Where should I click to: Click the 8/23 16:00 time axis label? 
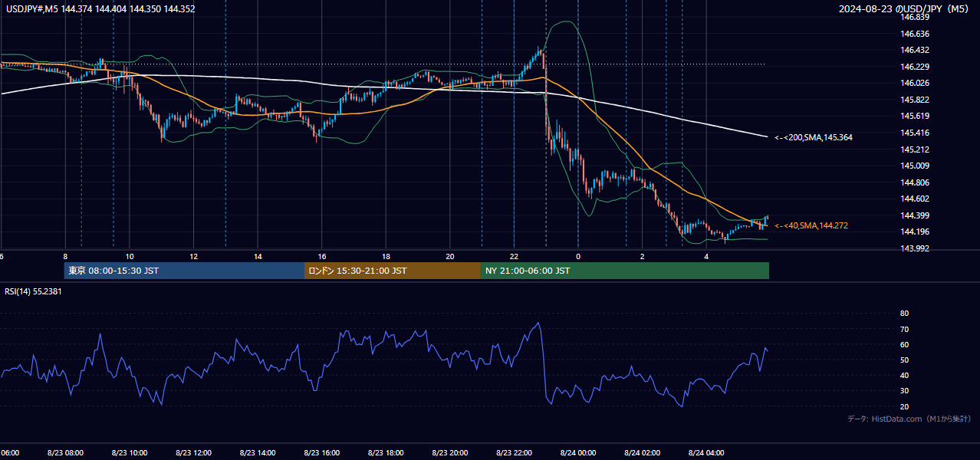click(322, 452)
